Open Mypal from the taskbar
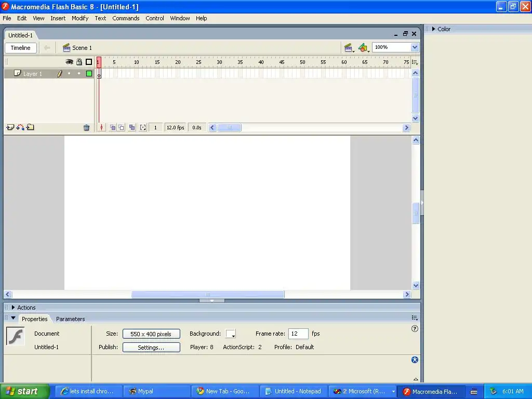The image size is (532, 399). point(156,391)
